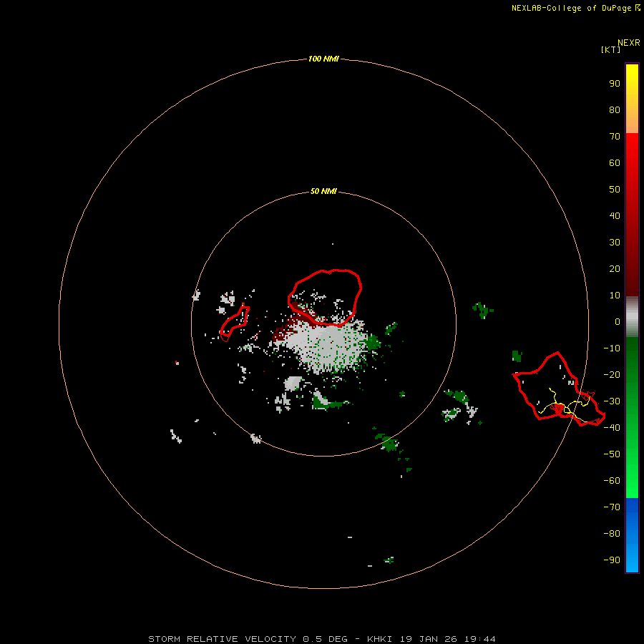Click the -30 knot value on the scale
The image size is (644, 644).
612,401
